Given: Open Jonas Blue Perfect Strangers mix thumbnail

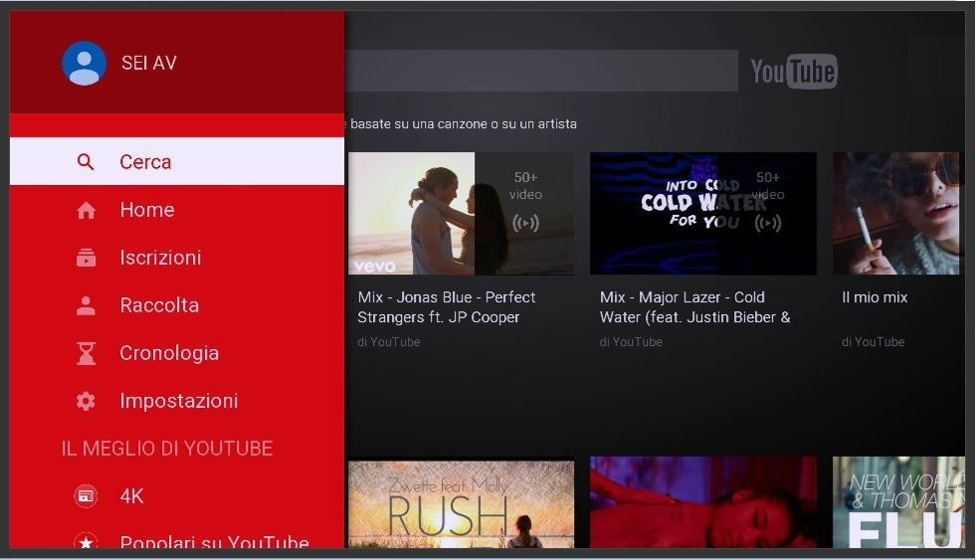Looking at the screenshot, I should [x=462, y=214].
